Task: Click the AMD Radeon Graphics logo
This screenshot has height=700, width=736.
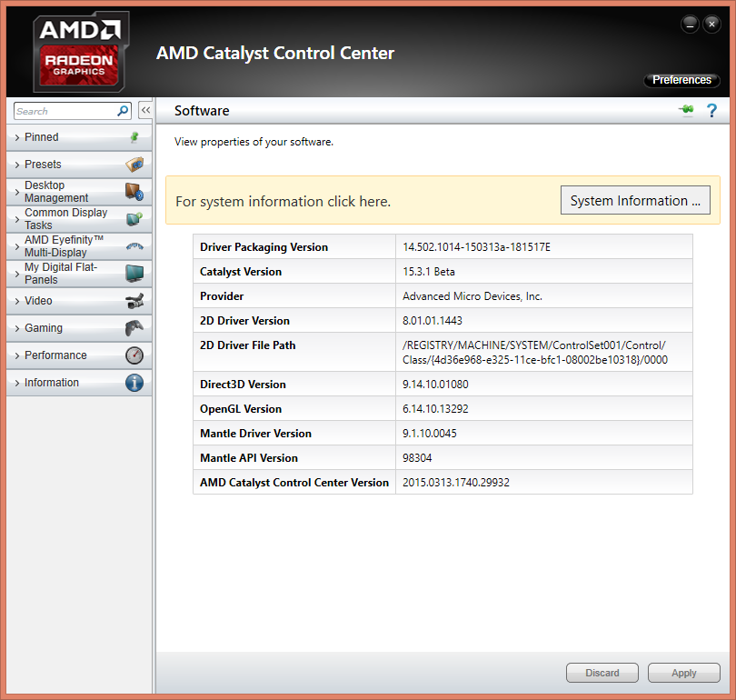Action: point(81,52)
